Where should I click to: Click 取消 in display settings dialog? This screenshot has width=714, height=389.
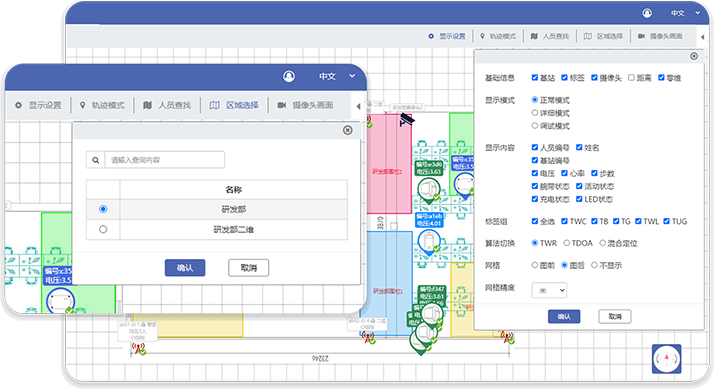pos(615,316)
